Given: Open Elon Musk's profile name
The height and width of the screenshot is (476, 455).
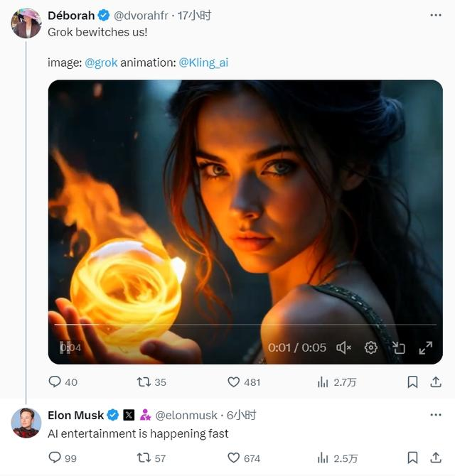Looking at the screenshot, I should click(75, 415).
